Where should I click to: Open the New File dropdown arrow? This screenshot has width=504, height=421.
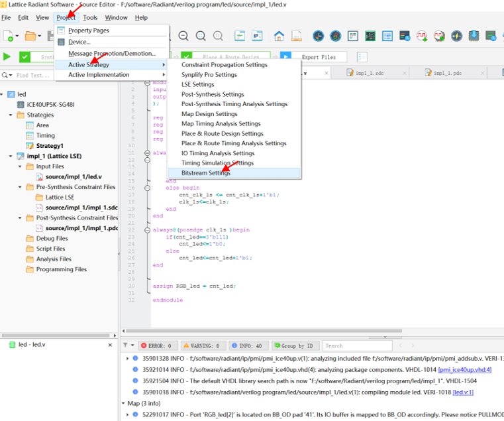[17, 36]
